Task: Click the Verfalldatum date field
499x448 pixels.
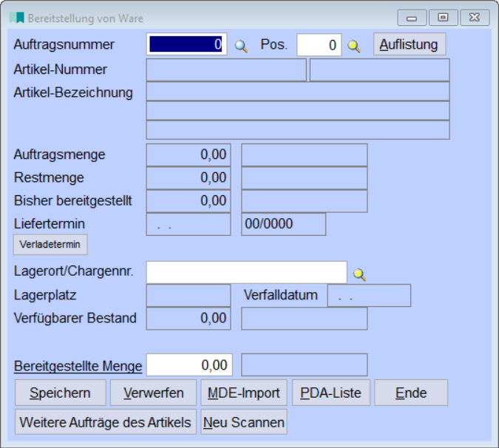Action: coord(369,296)
